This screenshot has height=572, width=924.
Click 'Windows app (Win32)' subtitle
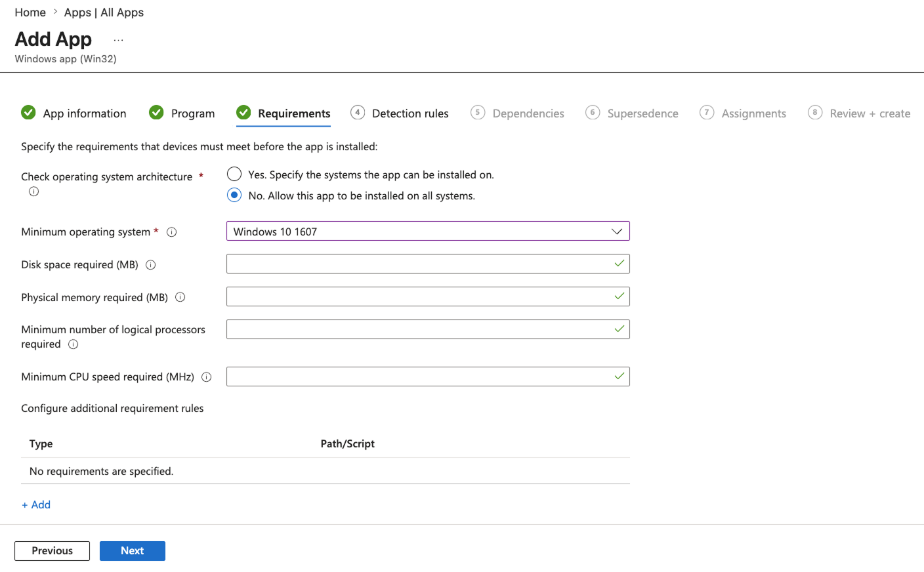(x=66, y=59)
